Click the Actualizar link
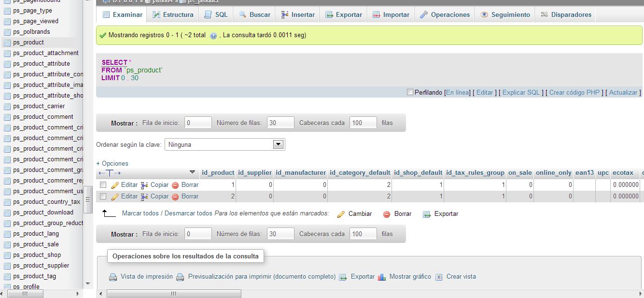The image size is (644, 298). [623, 92]
